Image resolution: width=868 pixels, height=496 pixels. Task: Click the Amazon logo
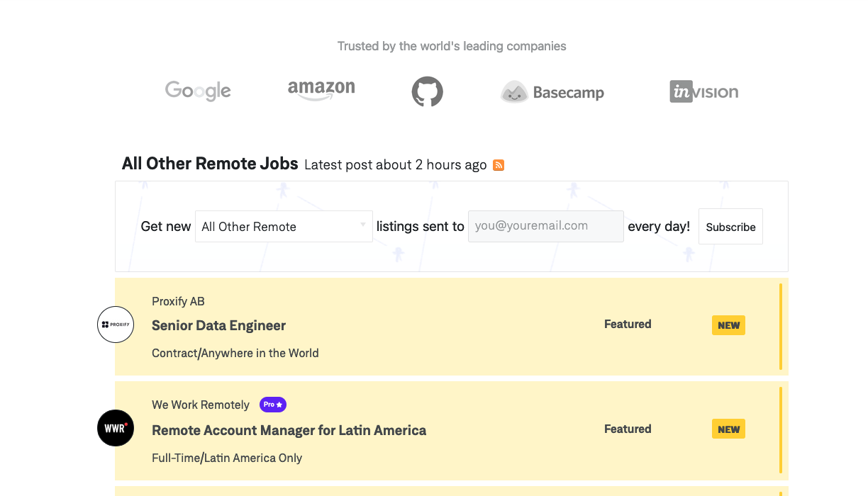pyautogui.click(x=321, y=90)
